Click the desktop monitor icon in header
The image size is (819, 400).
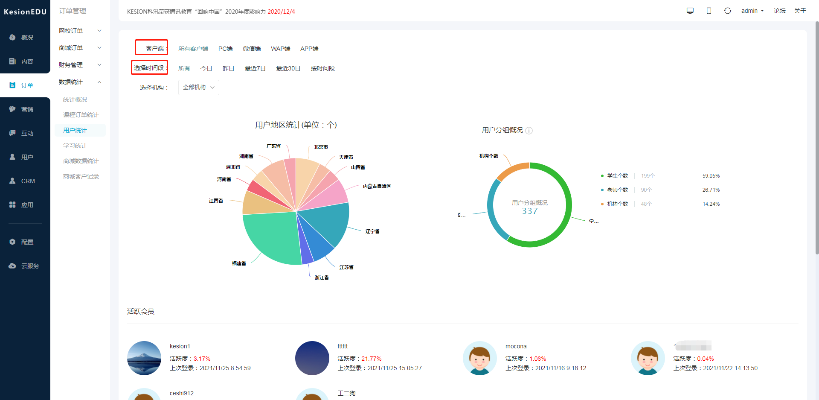point(690,10)
